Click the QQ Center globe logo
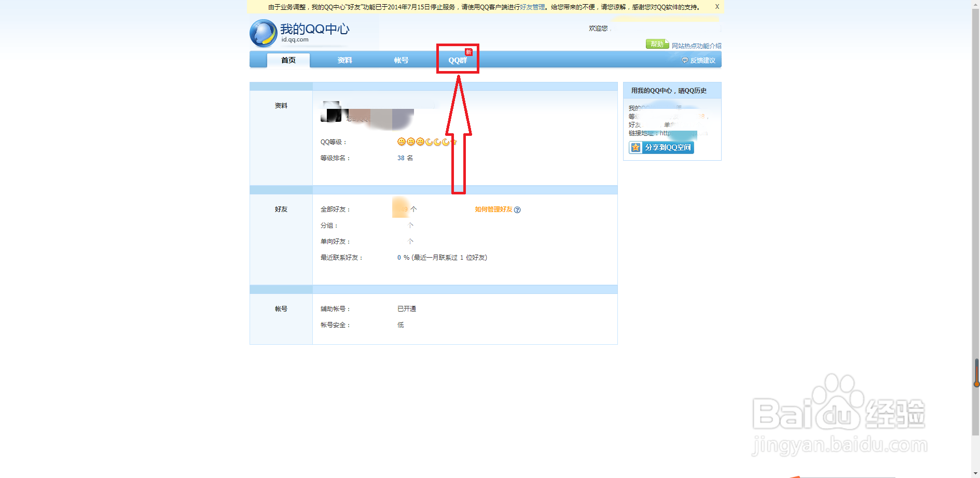Screen dimensions: 980x478 264,33
